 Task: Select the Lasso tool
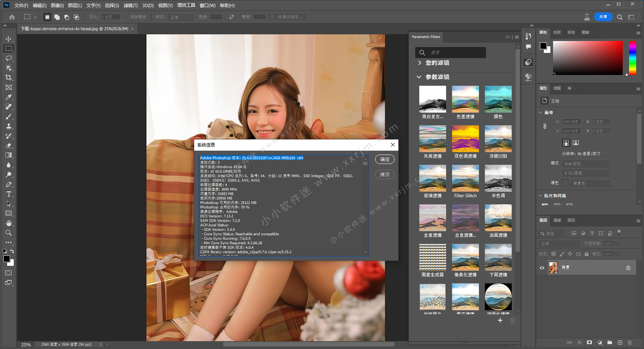pyautogui.click(x=9, y=58)
